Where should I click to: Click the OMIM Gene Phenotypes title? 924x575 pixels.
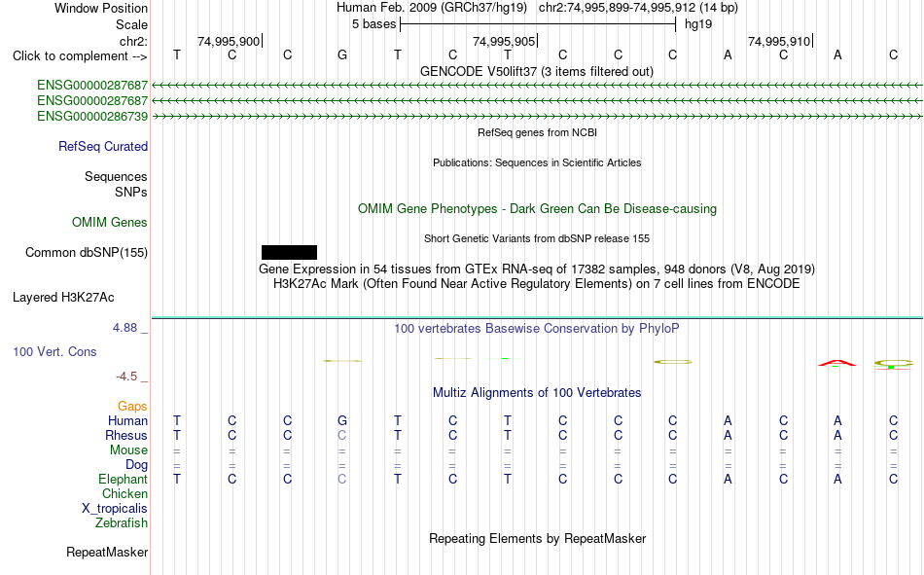pos(538,209)
